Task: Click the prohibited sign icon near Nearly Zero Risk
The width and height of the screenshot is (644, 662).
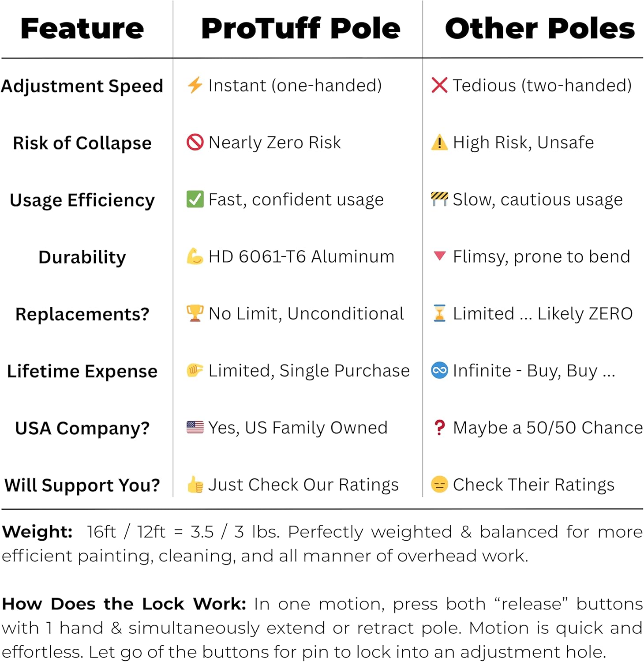Action: click(195, 142)
